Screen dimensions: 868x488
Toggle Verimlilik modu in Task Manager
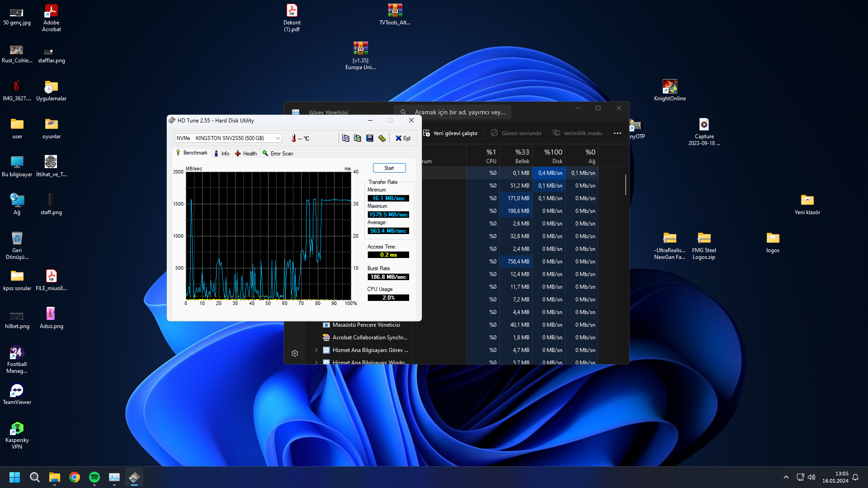click(x=577, y=133)
